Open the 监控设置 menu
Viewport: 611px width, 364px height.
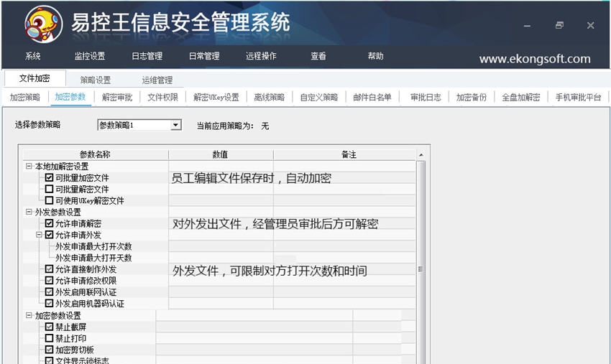pyautogui.click(x=89, y=56)
